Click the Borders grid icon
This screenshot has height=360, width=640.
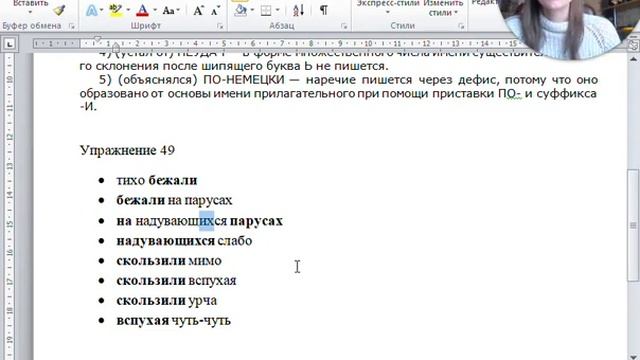[x=266, y=11]
